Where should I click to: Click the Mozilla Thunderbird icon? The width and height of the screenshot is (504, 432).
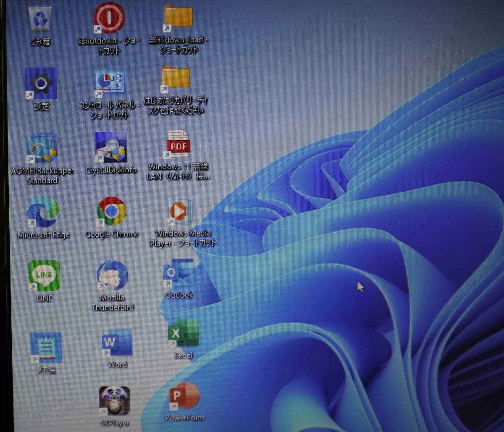[112, 275]
